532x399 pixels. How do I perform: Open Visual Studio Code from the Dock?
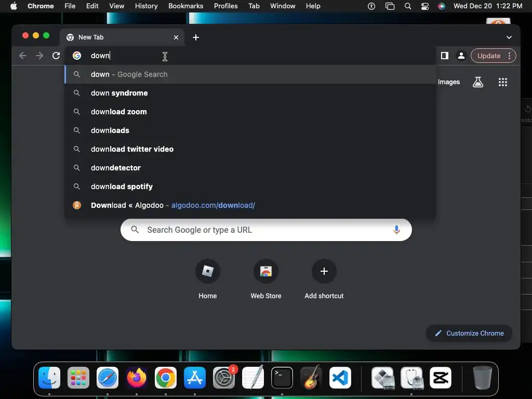pyautogui.click(x=340, y=378)
